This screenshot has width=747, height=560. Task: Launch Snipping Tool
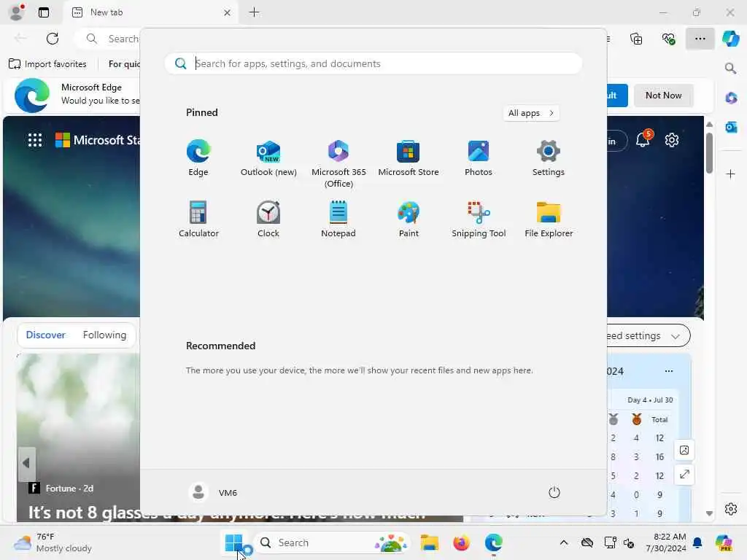479,219
